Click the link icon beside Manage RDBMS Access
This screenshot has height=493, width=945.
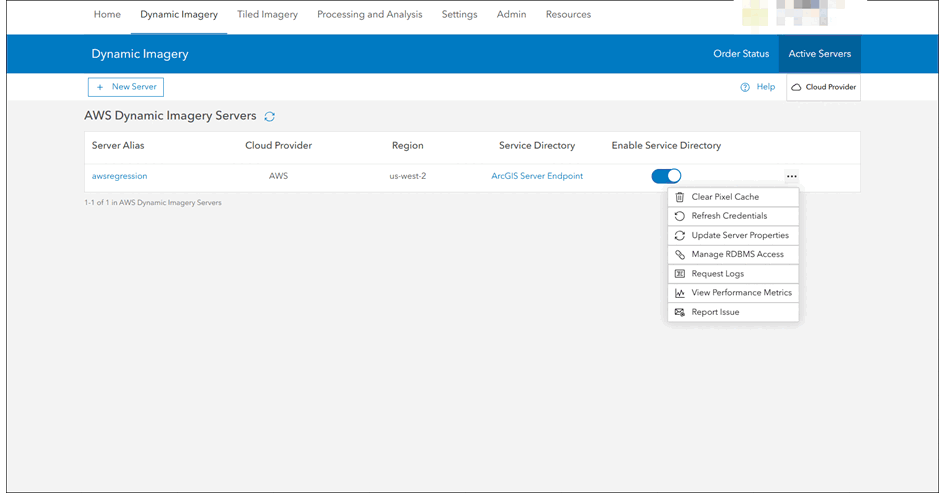(x=679, y=254)
